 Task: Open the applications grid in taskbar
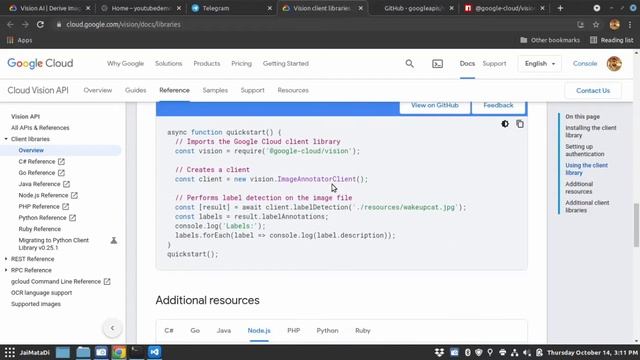pos(10,352)
